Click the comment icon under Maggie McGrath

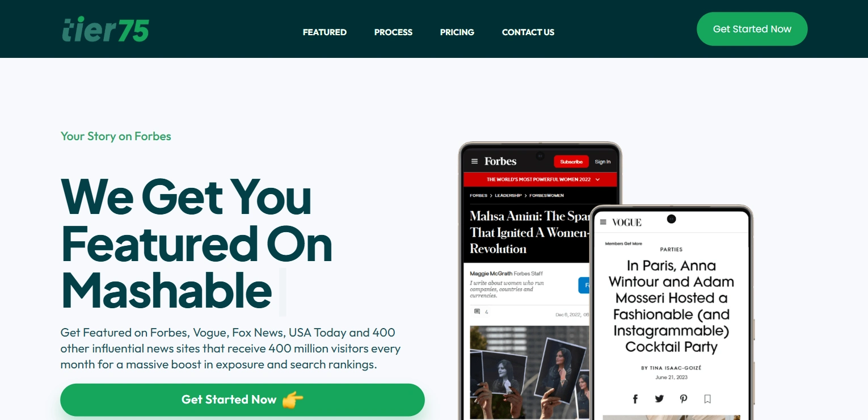[477, 312]
